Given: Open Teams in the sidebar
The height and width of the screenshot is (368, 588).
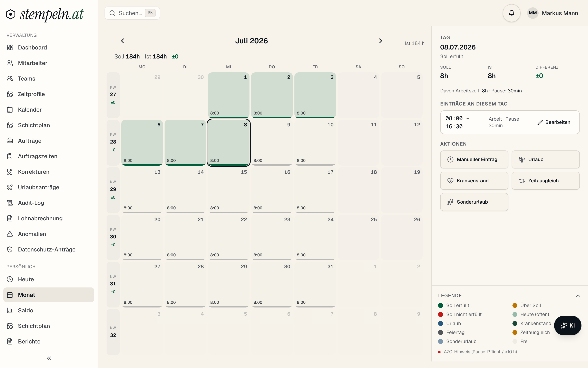Looking at the screenshot, I should tap(49, 79).
